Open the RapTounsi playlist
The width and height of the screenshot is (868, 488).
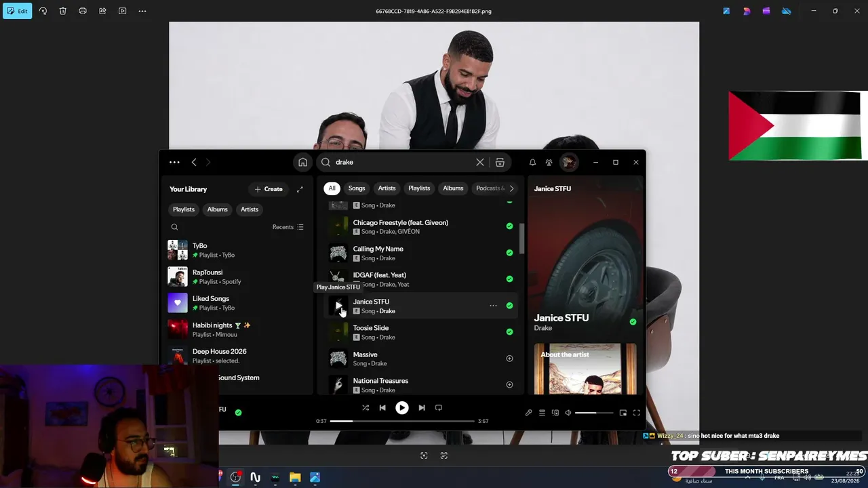click(x=237, y=277)
